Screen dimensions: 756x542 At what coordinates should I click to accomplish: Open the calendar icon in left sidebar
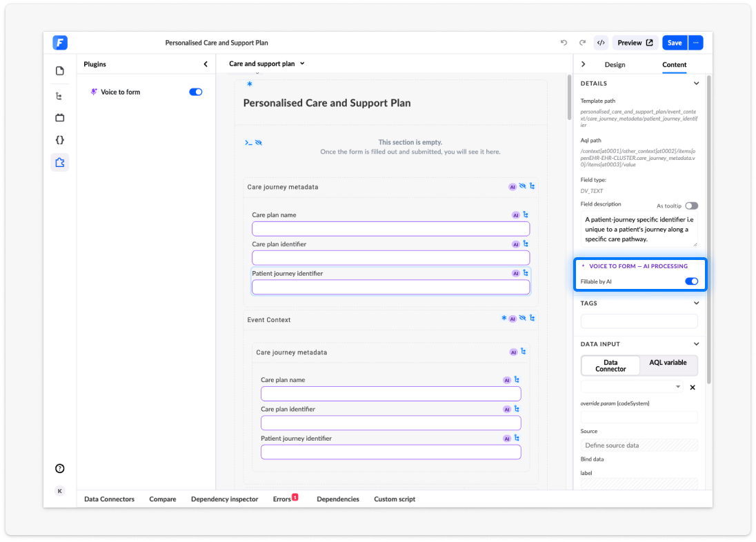point(60,118)
